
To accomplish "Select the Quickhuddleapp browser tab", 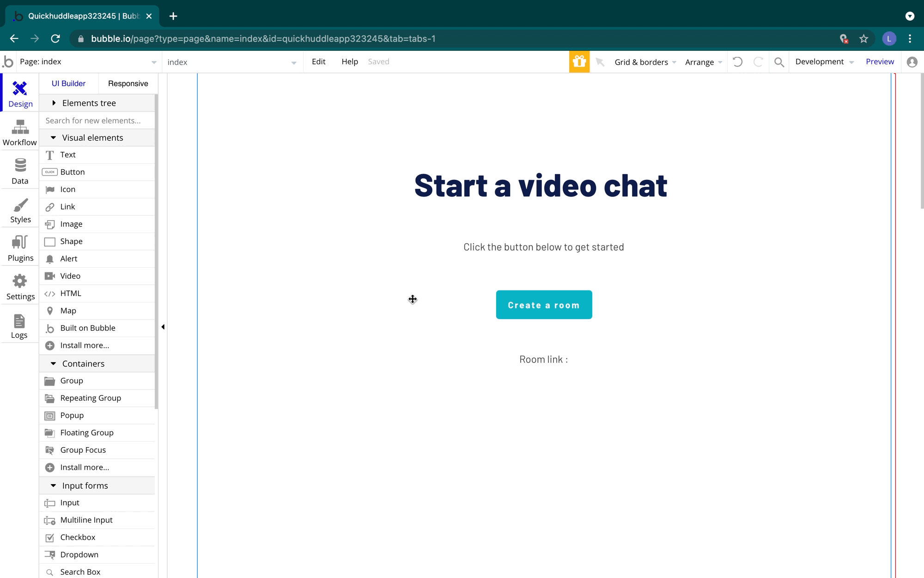I will point(83,16).
